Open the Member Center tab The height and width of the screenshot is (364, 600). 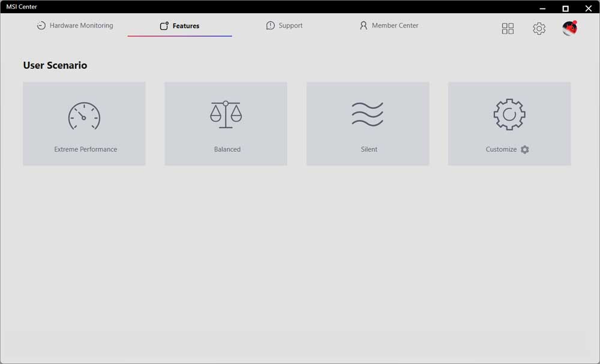[395, 26]
